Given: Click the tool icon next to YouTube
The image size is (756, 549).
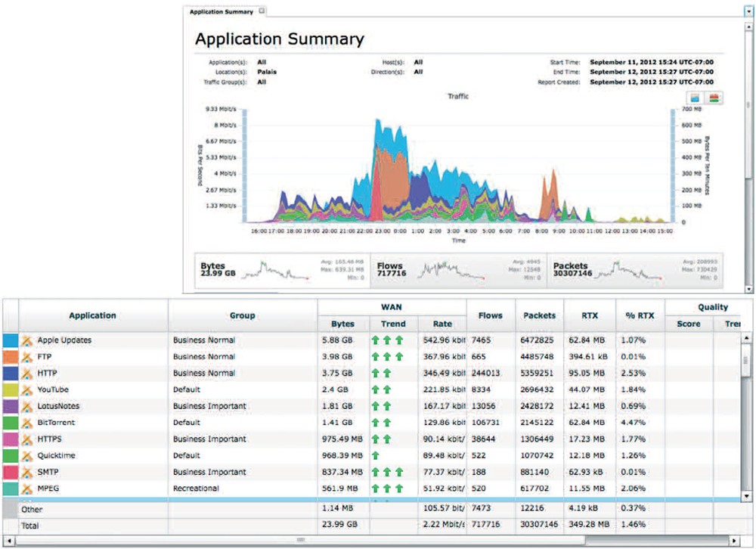Looking at the screenshot, I should pyautogui.click(x=28, y=390).
